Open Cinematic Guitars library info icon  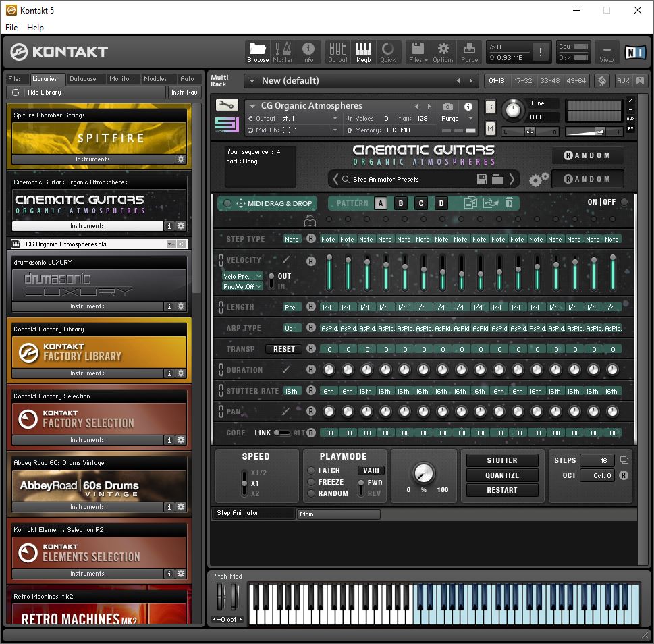pos(169,226)
